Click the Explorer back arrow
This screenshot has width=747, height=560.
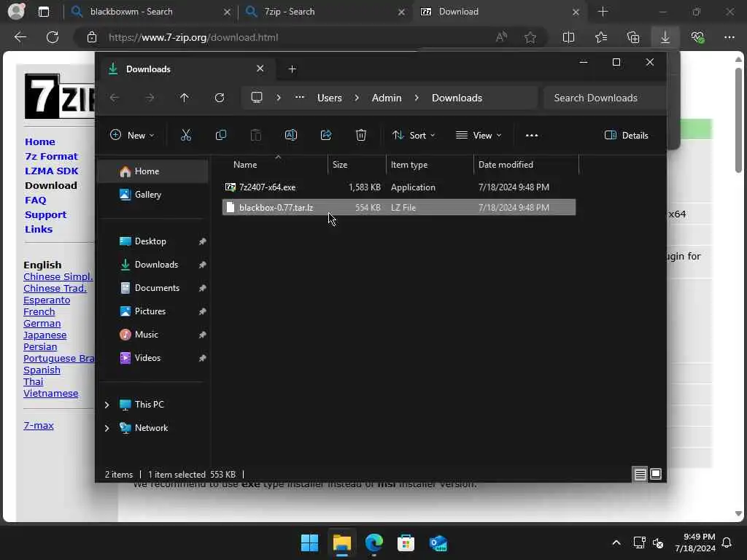(x=115, y=98)
